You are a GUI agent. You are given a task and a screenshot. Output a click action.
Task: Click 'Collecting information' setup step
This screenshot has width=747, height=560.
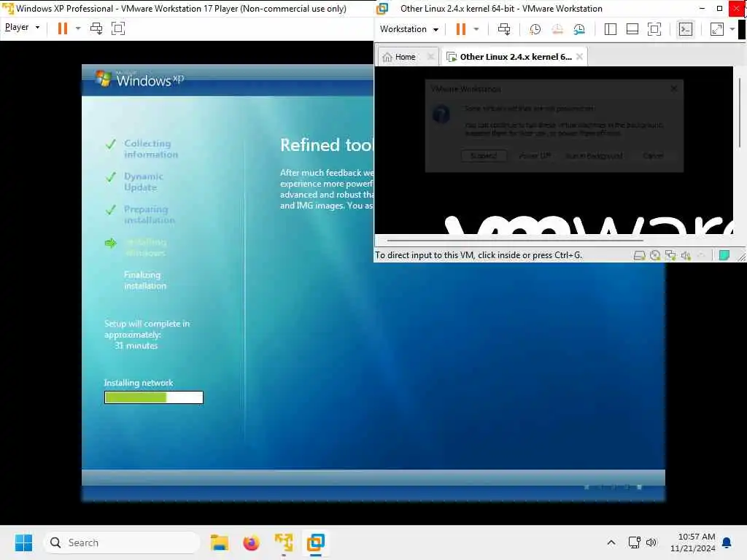(x=151, y=149)
